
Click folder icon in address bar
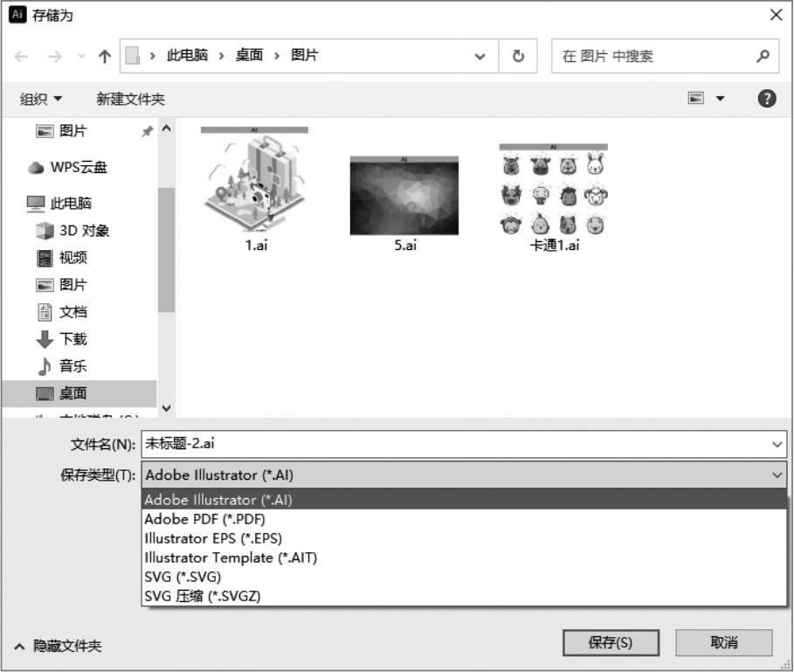(x=132, y=56)
